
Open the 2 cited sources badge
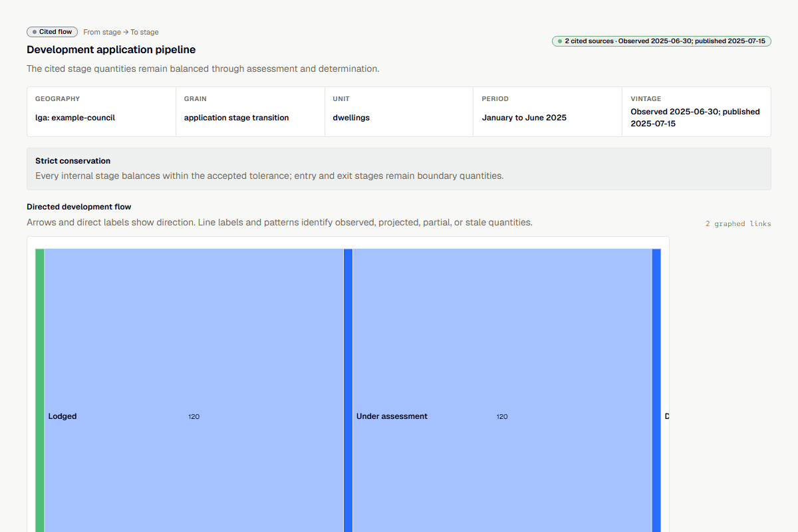pos(662,41)
